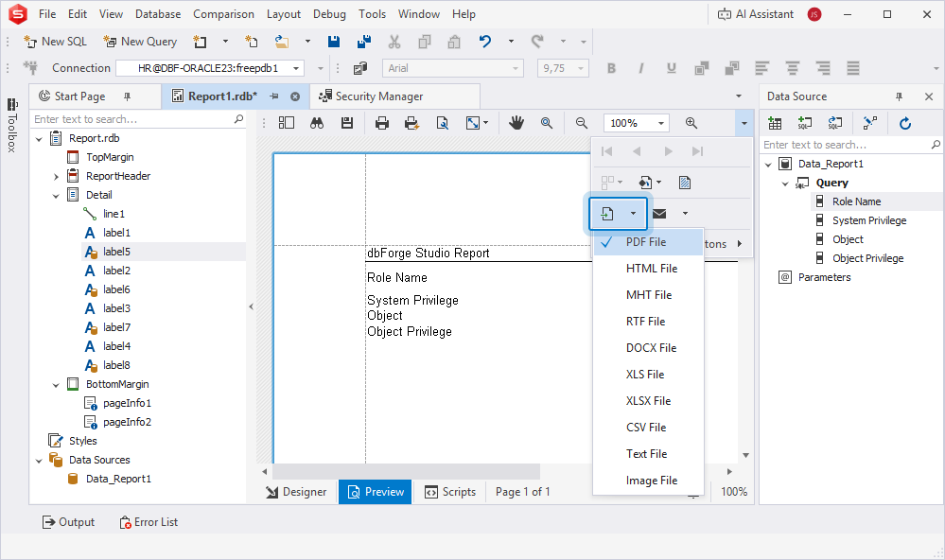The image size is (945, 560).
Task: Click the add table icon in Data Source panel
Action: pyautogui.click(x=775, y=124)
